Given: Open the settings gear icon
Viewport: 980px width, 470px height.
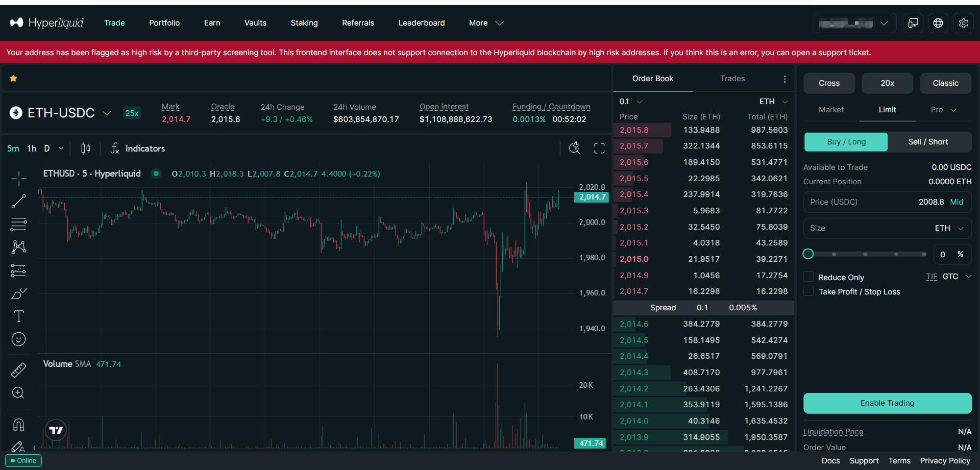Looking at the screenshot, I should tap(964, 23).
